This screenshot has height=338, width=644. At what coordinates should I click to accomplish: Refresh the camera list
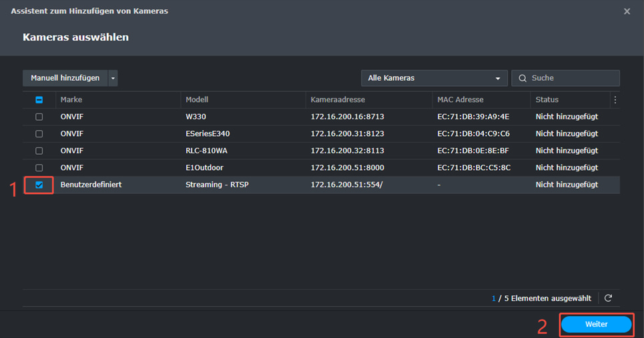point(608,298)
